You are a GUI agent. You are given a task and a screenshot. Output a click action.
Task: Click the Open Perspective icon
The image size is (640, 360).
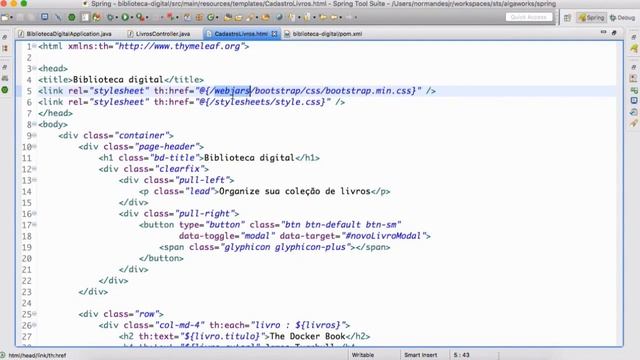567,18
